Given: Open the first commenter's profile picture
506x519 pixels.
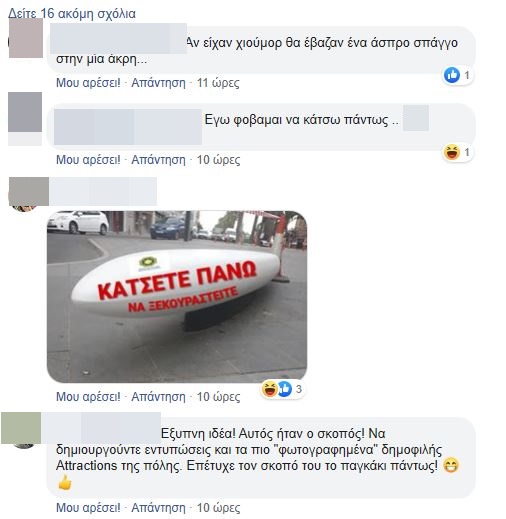Looking at the screenshot, I should pos(26,38).
